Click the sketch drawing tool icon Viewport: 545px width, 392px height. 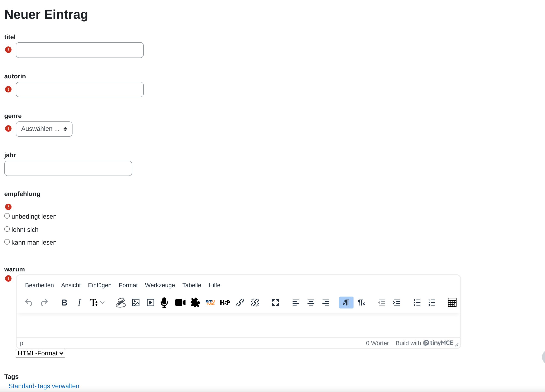[121, 303]
